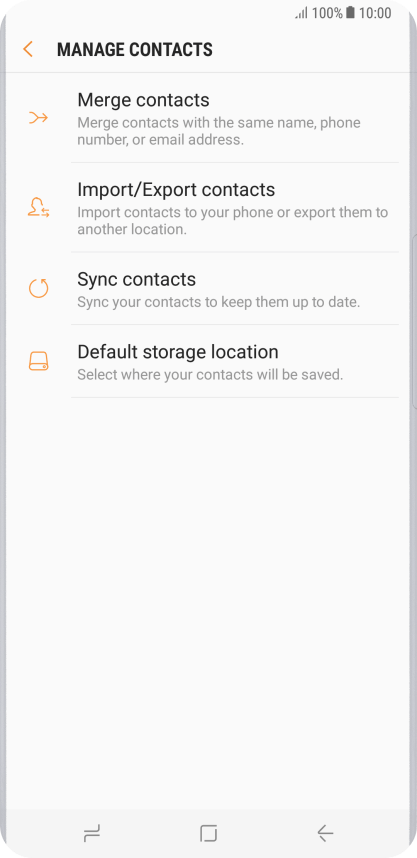Tap the back arrow in navigation bar
The image size is (417, 858).
click(325, 833)
